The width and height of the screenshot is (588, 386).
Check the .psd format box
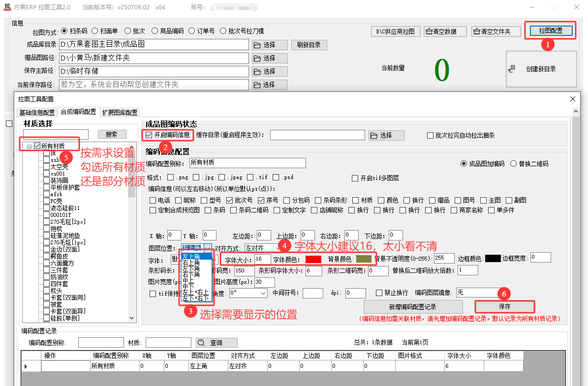pos(276,177)
